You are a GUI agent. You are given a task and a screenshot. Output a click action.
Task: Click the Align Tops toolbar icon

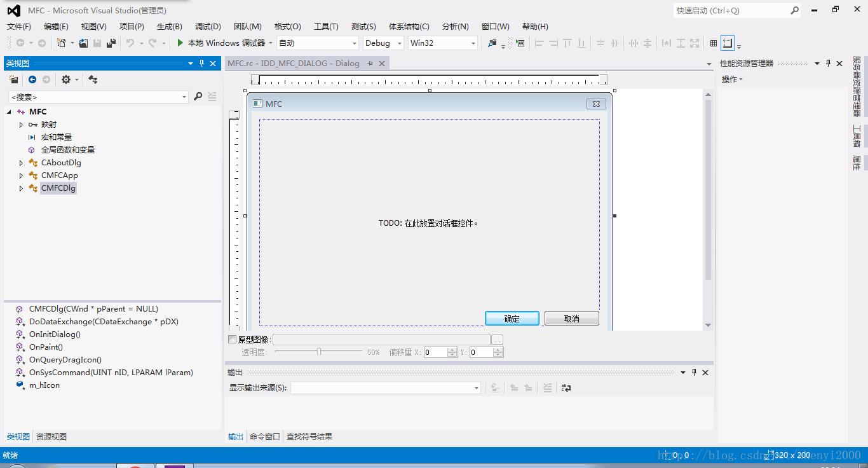coord(567,43)
